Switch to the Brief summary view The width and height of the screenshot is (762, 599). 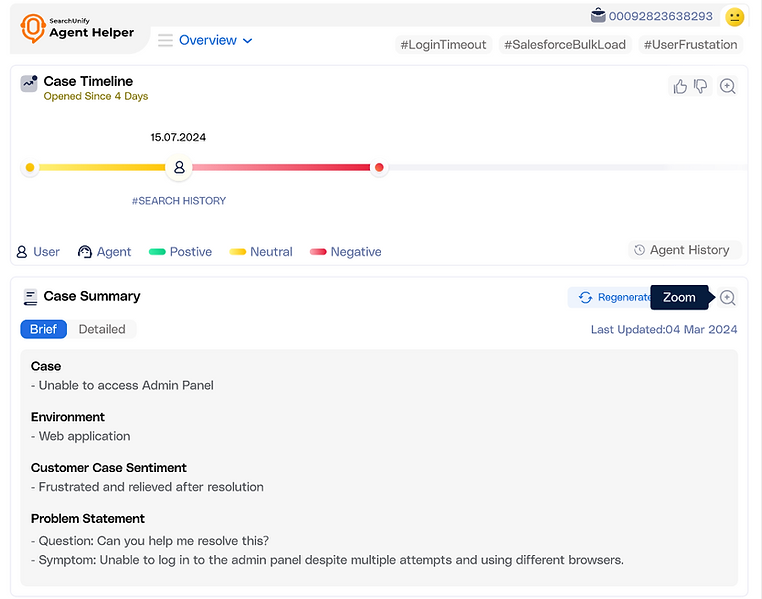point(43,329)
